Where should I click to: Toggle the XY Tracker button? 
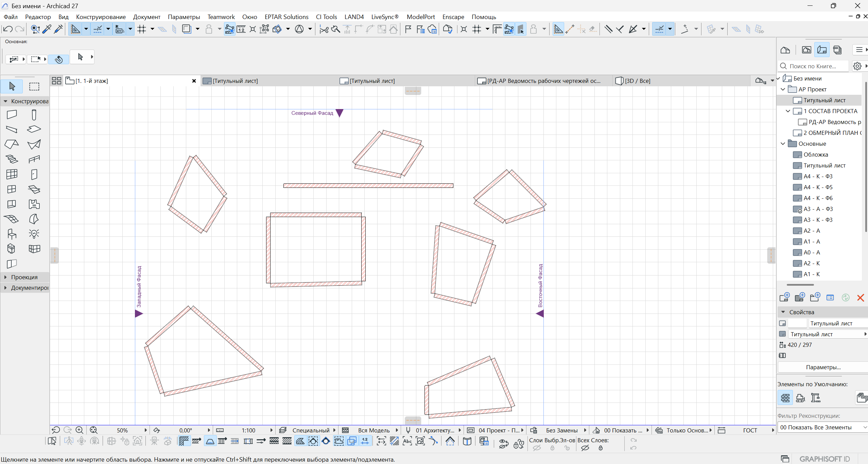pyautogui.click(x=120, y=29)
